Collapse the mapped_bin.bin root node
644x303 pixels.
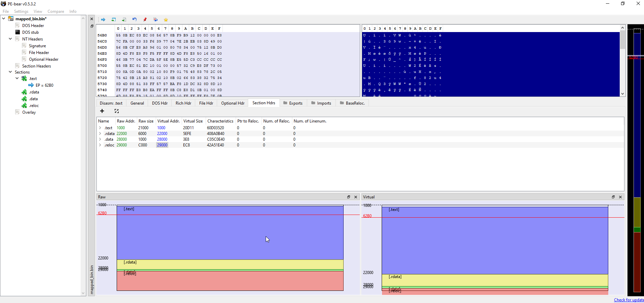(x=4, y=18)
